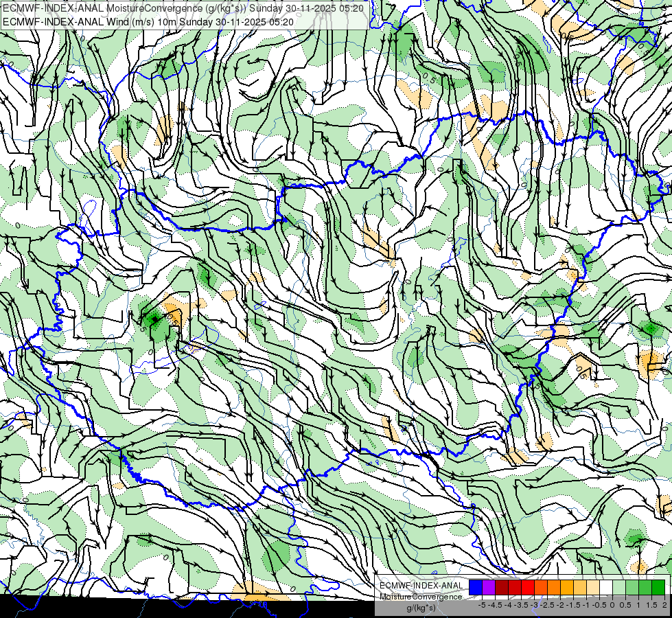This screenshot has width=672, height=618.
Task: Click the -3.5 legend tick label
Action: (521, 605)
